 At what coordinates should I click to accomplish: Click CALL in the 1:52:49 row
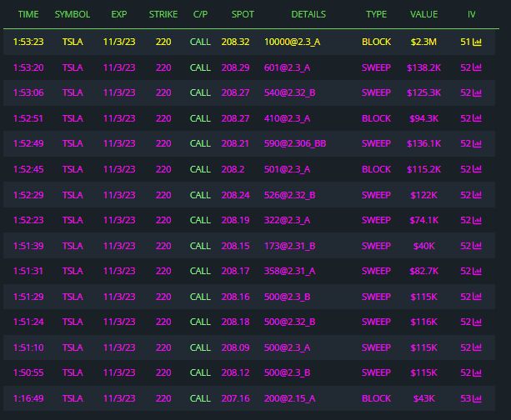[x=200, y=143]
